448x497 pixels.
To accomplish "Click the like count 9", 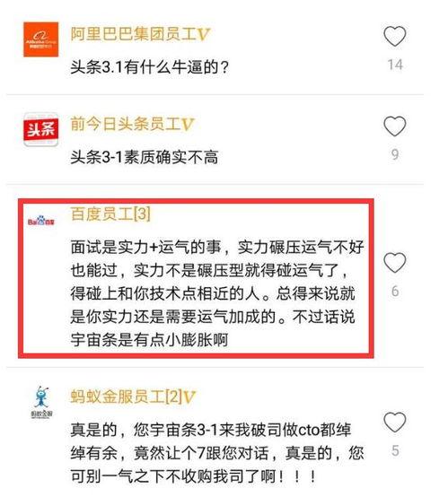I will [395, 154].
